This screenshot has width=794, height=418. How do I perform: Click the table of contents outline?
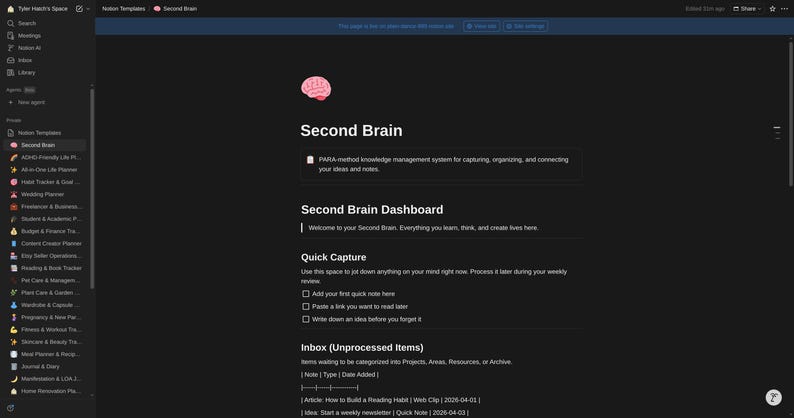click(777, 132)
